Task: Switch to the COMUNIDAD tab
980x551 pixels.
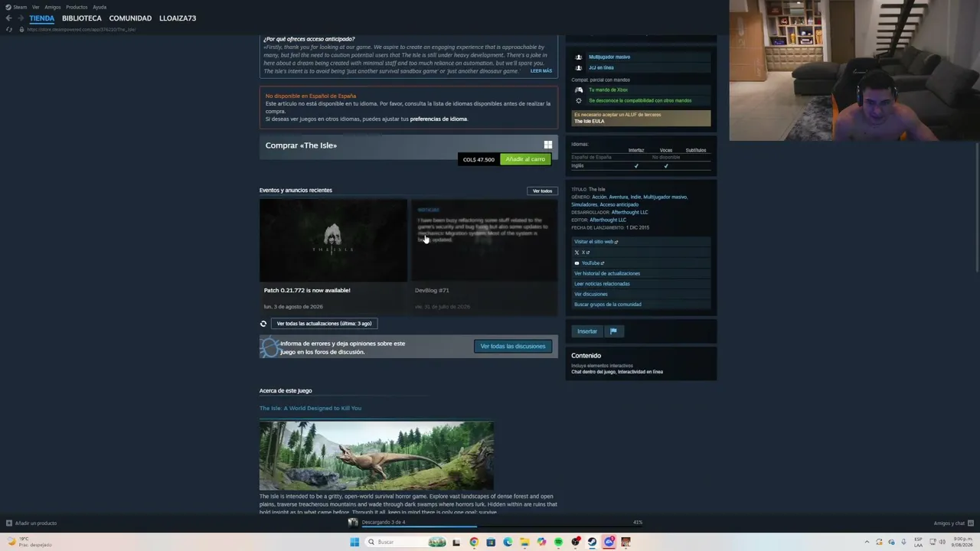Action: (130, 18)
